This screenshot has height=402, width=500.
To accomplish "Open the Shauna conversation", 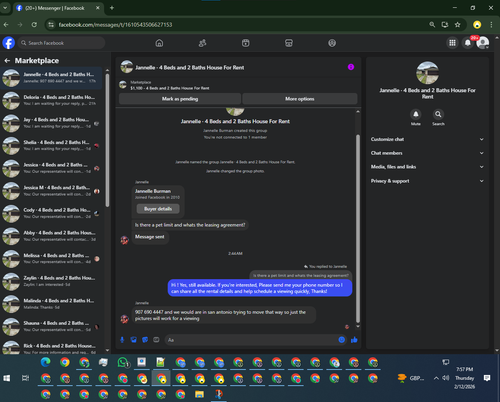I will tap(52, 326).
